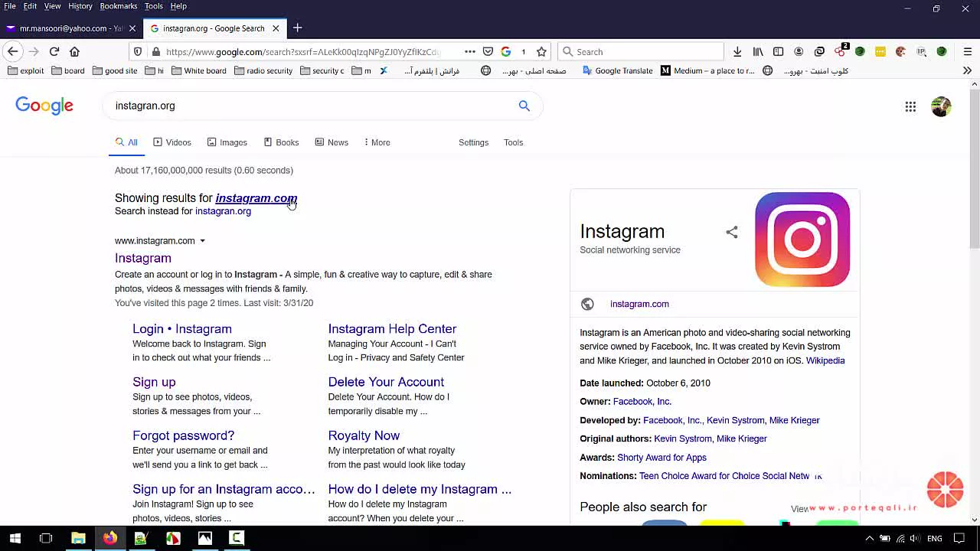Open the instagram.com website link in panel
The image size is (980, 551).
(x=639, y=304)
